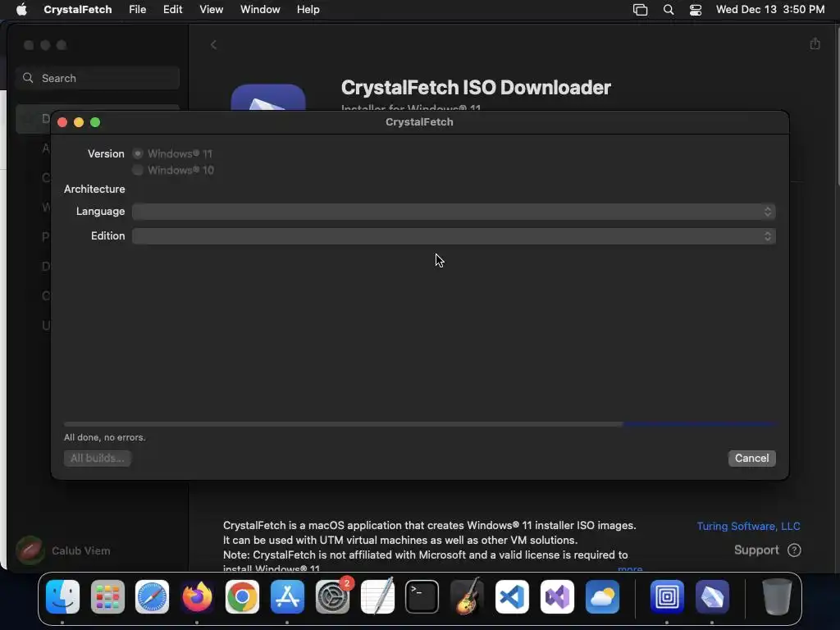Click the App Store window scrollbar
Viewport: 840px width, 630px height.
pyautogui.click(x=838, y=107)
